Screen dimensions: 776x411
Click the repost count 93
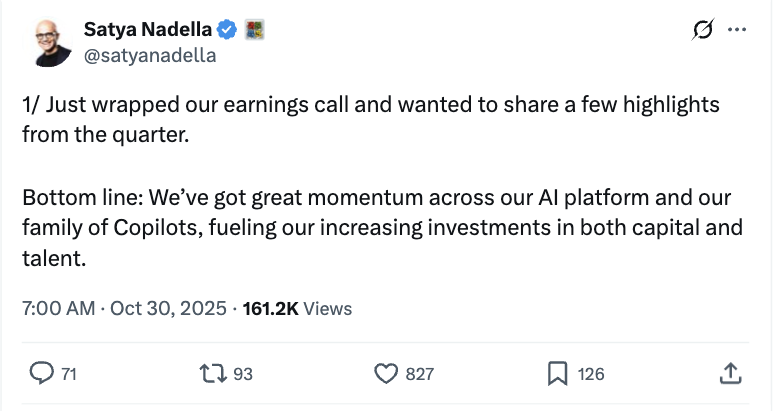(x=243, y=374)
